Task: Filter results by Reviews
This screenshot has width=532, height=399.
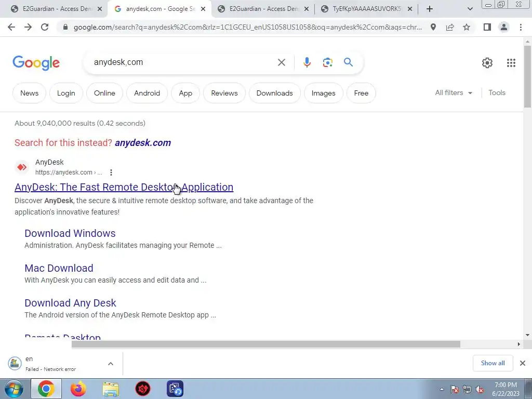Action: tap(224, 93)
